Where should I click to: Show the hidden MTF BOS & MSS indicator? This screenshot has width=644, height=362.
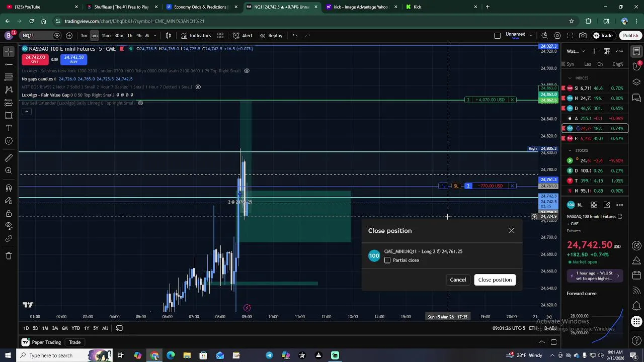(x=198, y=87)
